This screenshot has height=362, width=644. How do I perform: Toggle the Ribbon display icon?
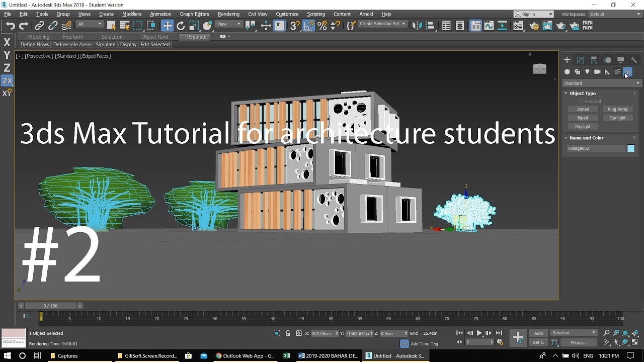click(x=475, y=26)
